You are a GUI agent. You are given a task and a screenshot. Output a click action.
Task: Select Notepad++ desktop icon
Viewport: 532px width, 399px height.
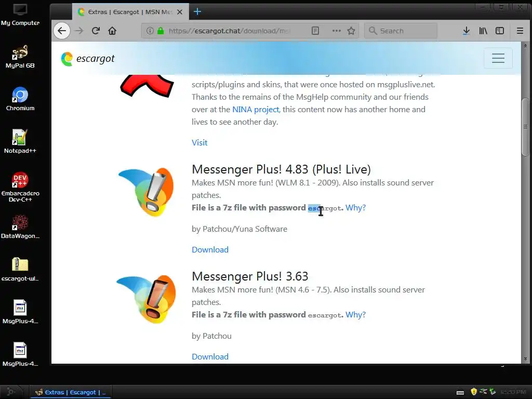pyautogui.click(x=20, y=141)
